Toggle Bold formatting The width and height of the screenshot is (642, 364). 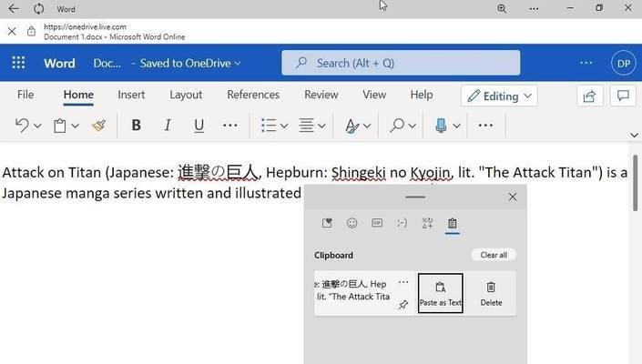pyautogui.click(x=137, y=126)
